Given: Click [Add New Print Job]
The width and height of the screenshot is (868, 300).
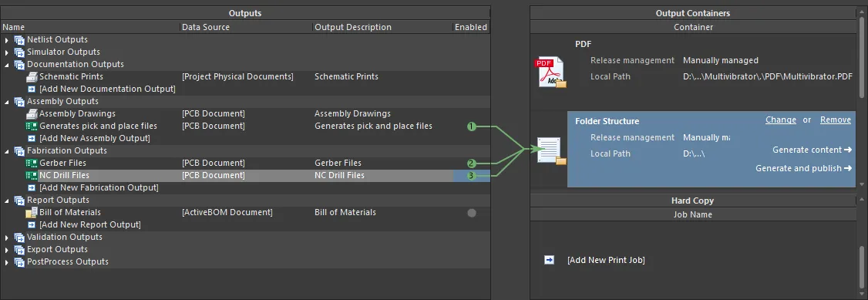Looking at the screenshot, I should [x=606, y=260].
